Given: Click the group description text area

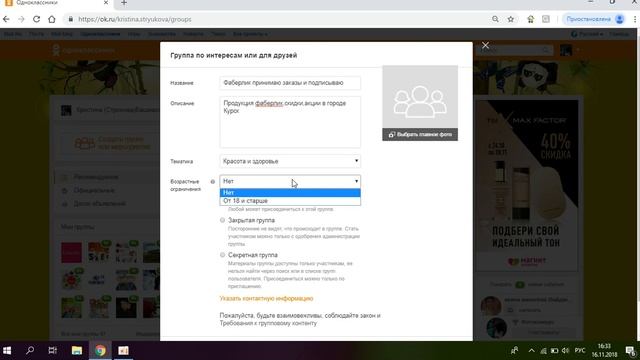Looking at the screenshot, I should [x=290, y=122].
